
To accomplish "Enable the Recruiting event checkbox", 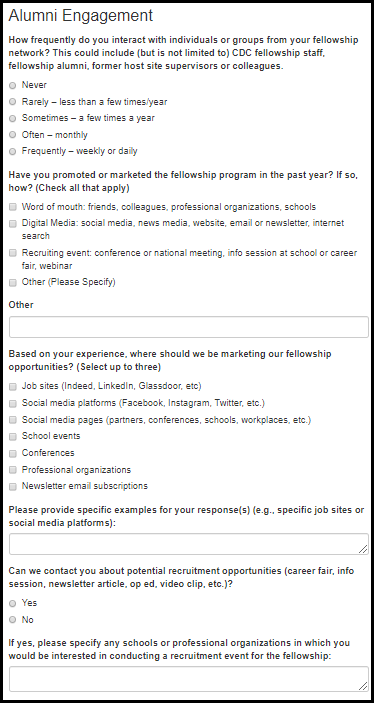I will click(x=13, y=253).
